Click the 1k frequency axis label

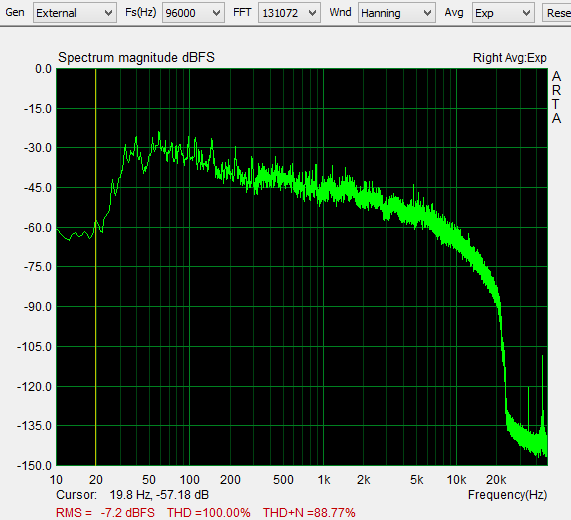324,480
